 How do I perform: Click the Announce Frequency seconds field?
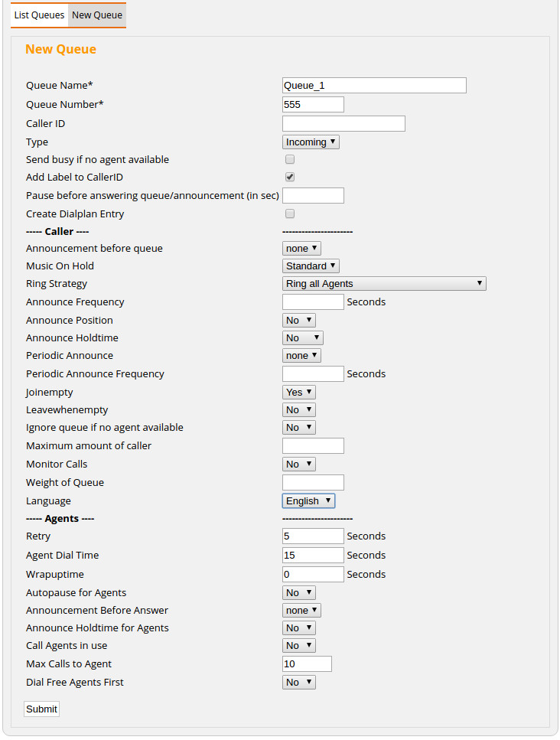(x=313, y=302)
